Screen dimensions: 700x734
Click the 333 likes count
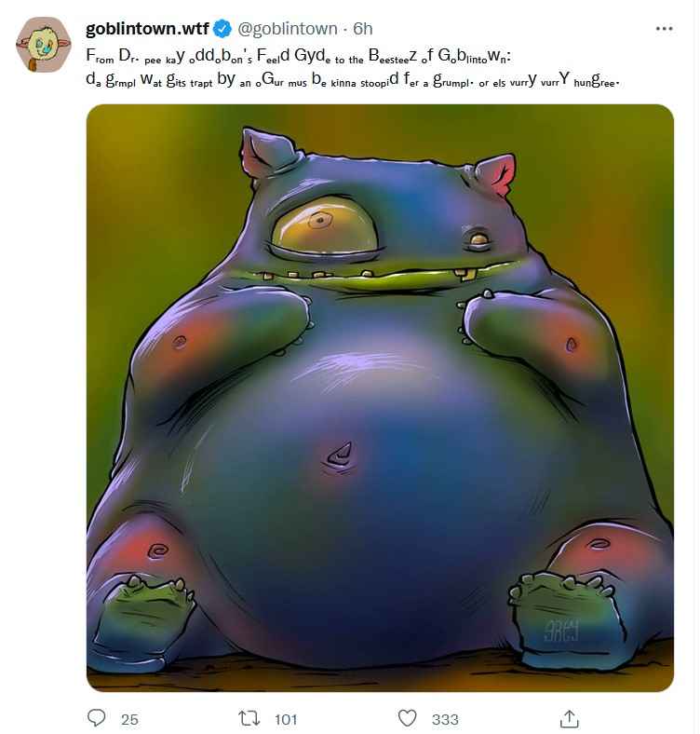coord(445,719)
